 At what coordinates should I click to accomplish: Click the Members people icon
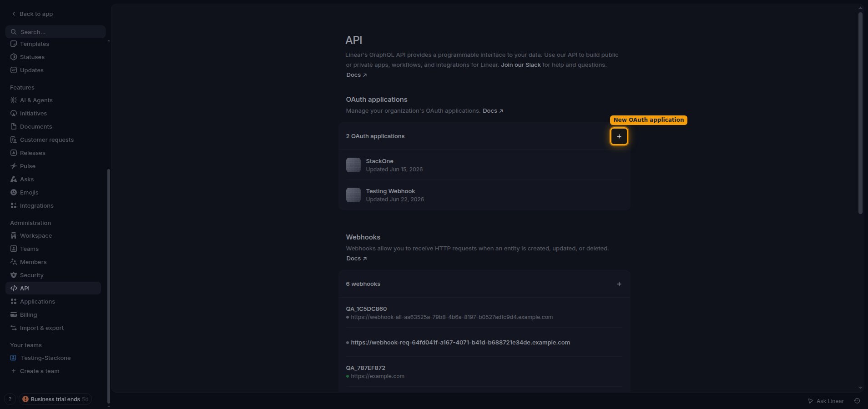pyautogui.click(x=14, y=262)
